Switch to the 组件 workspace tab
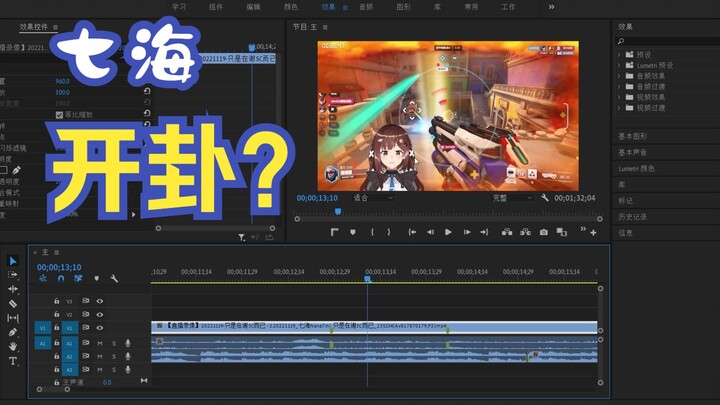 point(216,7)
